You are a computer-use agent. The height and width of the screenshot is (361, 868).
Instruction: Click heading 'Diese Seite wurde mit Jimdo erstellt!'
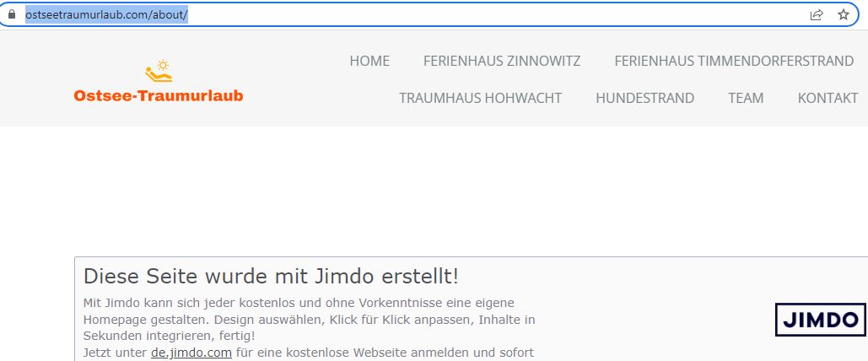(x=271, y=277)
